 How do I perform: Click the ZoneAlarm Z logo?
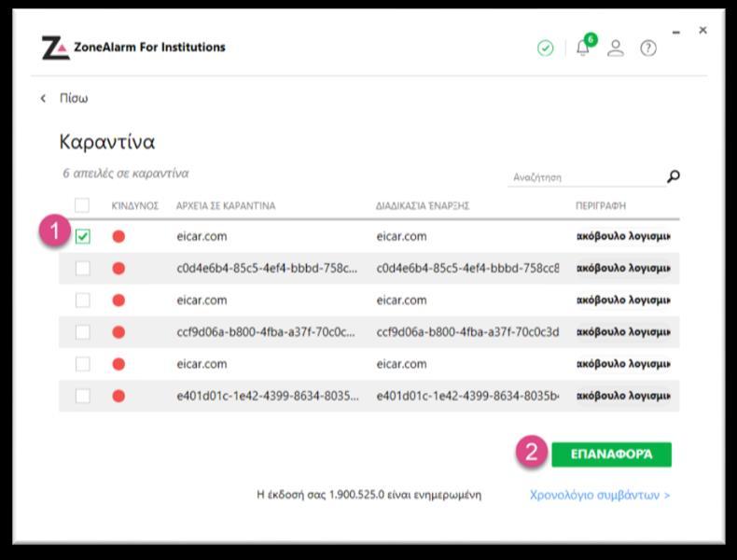[x=55, y=48]
